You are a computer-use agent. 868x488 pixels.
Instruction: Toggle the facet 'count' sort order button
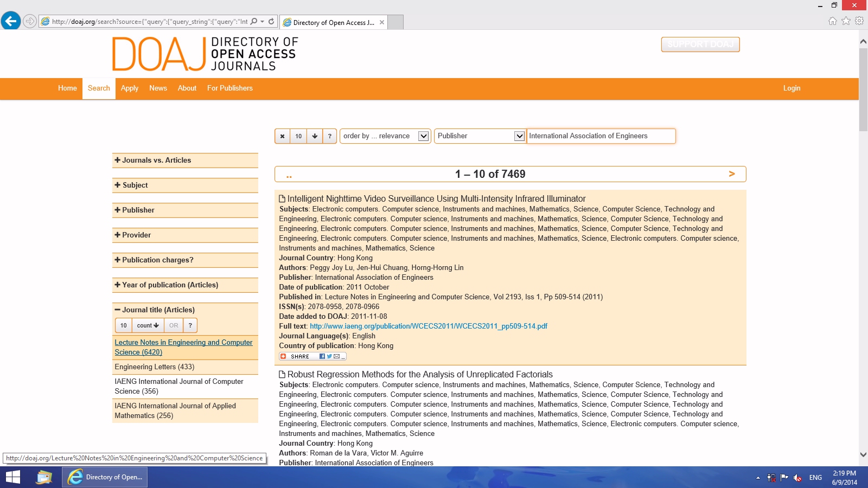point(148,325)
